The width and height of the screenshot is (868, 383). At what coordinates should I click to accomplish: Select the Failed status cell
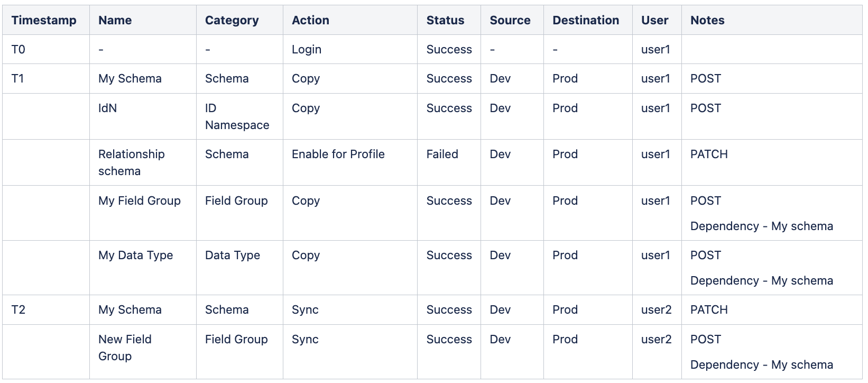[x=442, y=154]
